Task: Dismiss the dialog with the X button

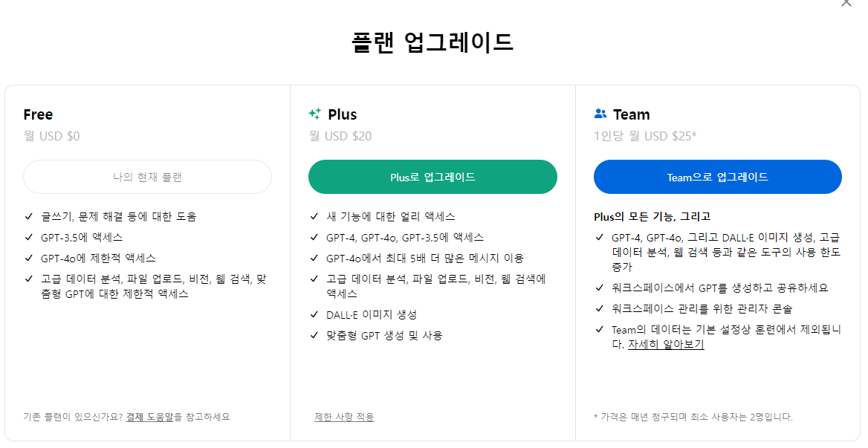Action: pos(846,4)
